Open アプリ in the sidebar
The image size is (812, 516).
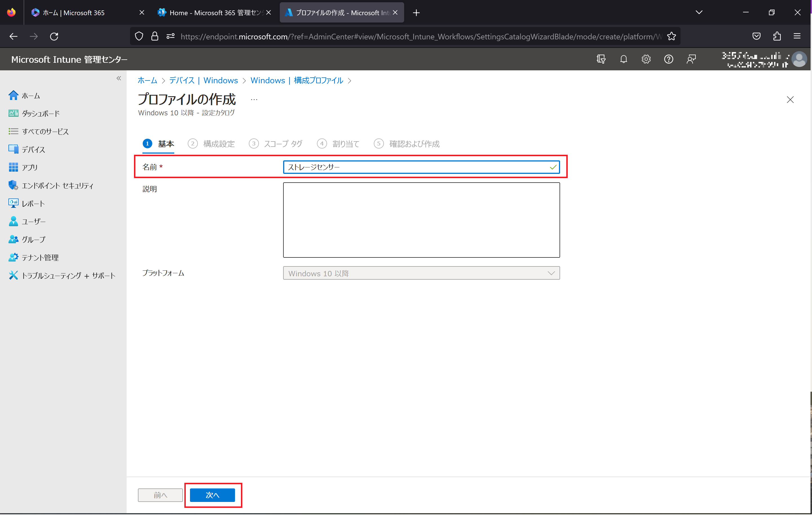click(23, 167)
